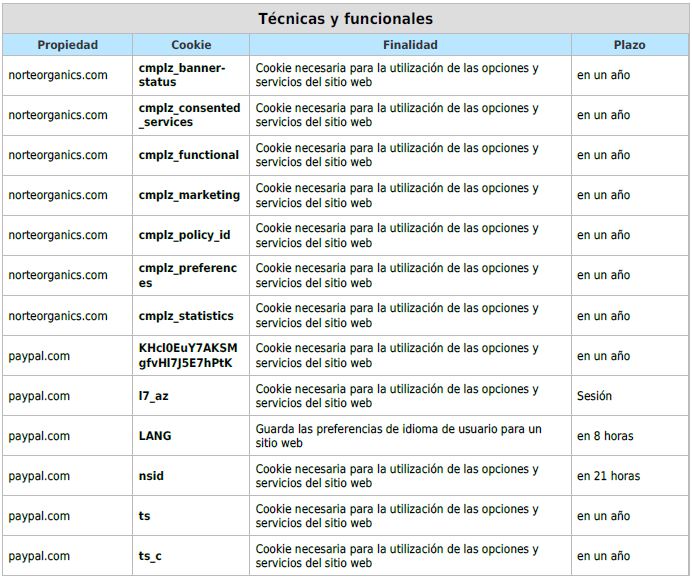Click paypal.com in the l7_az row
The height and width of the screenshot is (580, 692).
(x=39, y=396)
